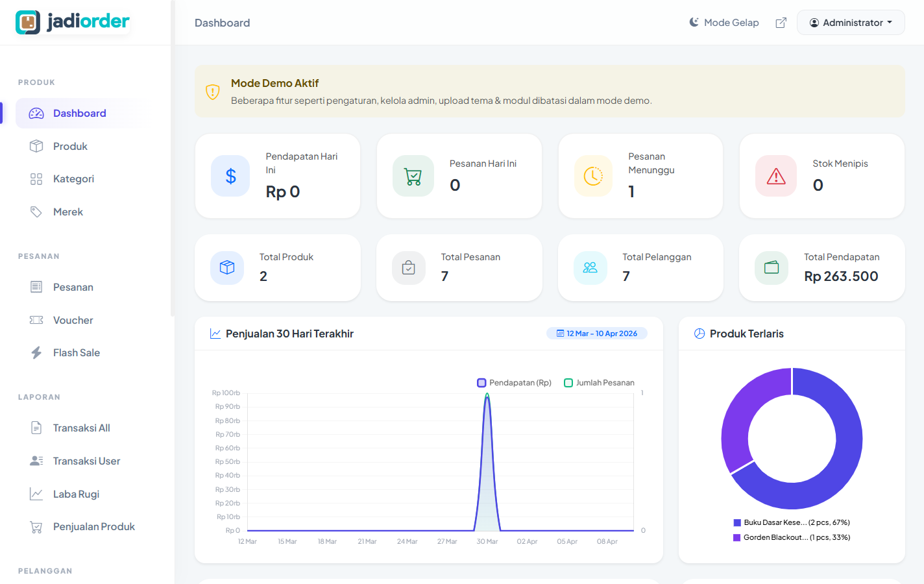Click the Kategori grid icon

click(36, 178)
